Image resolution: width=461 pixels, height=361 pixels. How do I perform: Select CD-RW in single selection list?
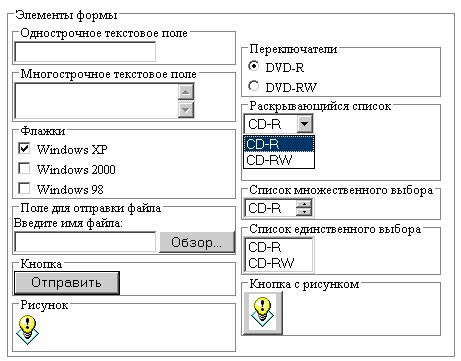tap(279, 263)
